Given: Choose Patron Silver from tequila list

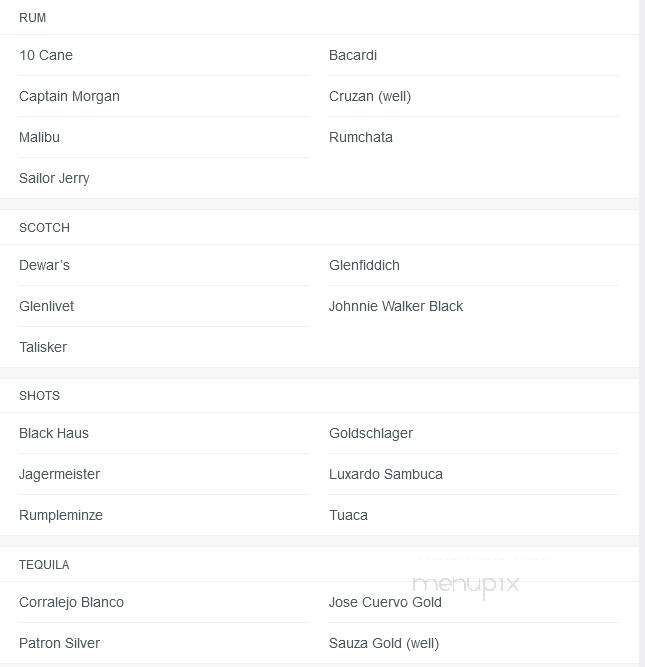Looking at the screenshot, I should coord(60,643).
